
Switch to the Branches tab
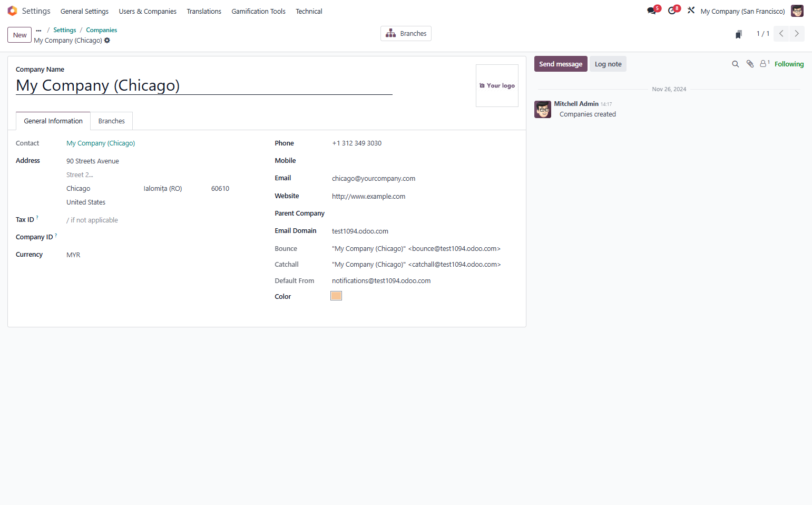112,121
